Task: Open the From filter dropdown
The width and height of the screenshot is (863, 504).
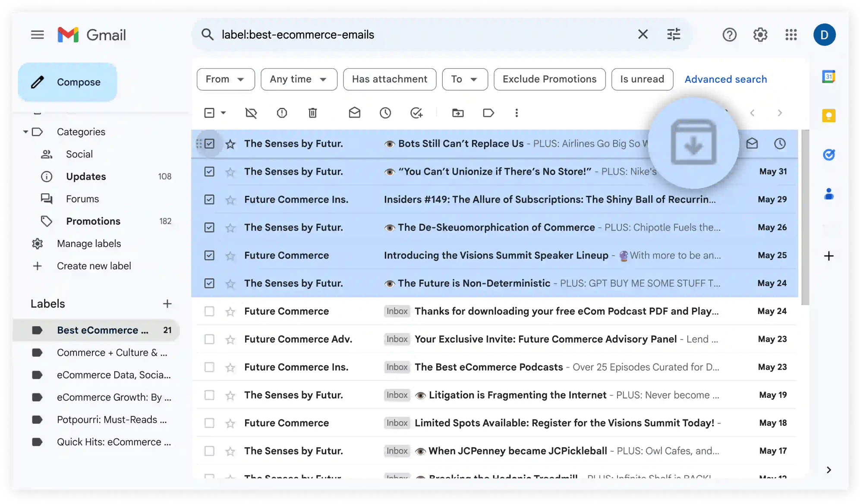Action: pos(226,79)
